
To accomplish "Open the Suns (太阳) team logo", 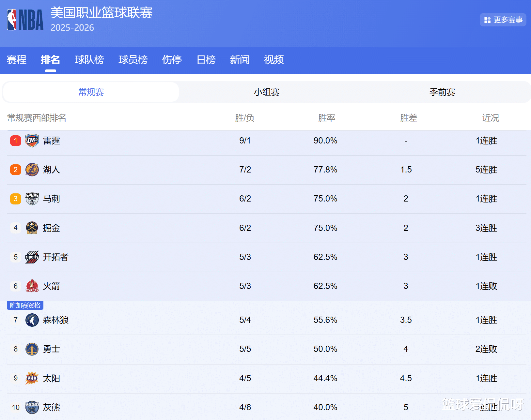I will point(32,378).
